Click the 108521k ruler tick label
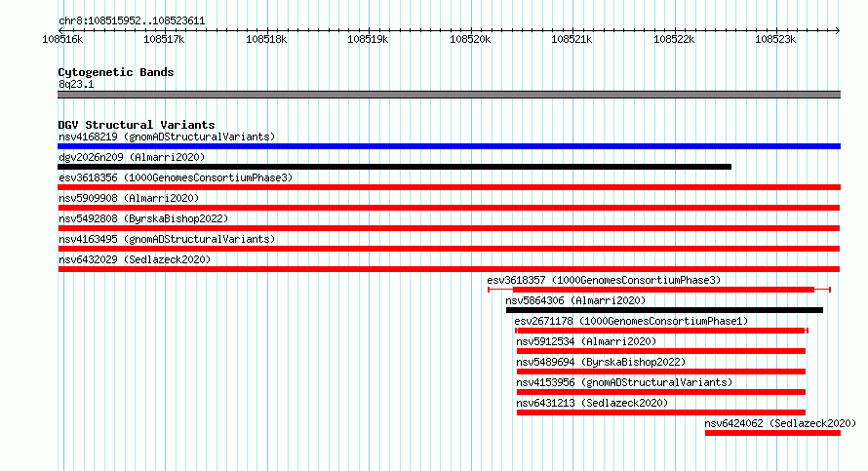Image resolution: width=868 pixels, height=471 pixels. 572,39
